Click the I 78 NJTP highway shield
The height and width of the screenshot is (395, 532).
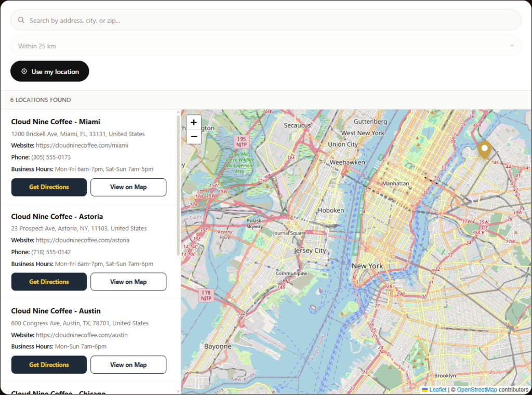(206, 295)
